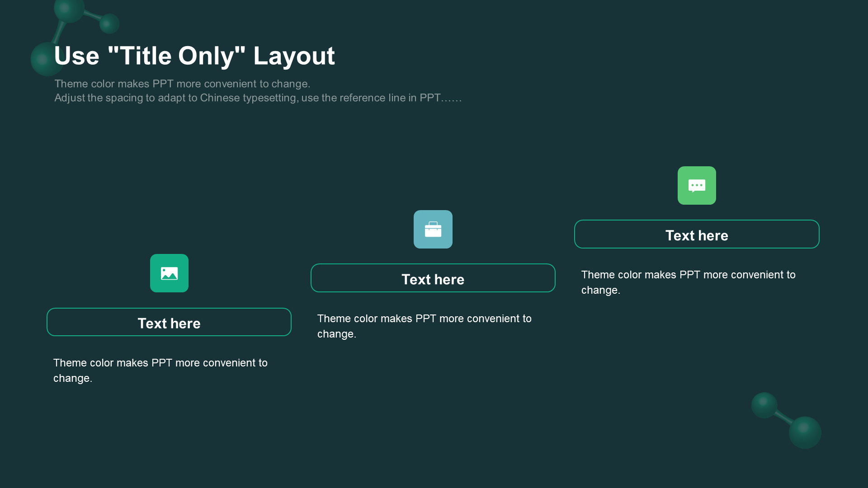Click the line starting 'Adjust the spacing to adapt'

pos(258,98)
